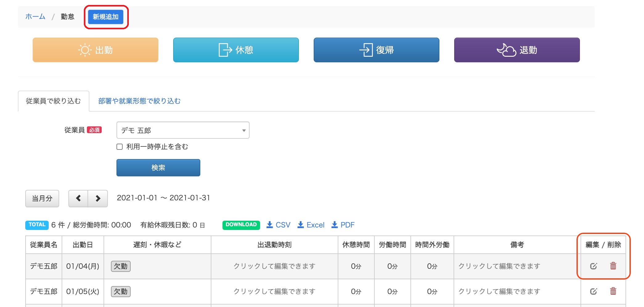Screen dimensions: 644x307
Task: Edit 出退勤時刻 cell for 01/05(火)
Action: point(275,292)
